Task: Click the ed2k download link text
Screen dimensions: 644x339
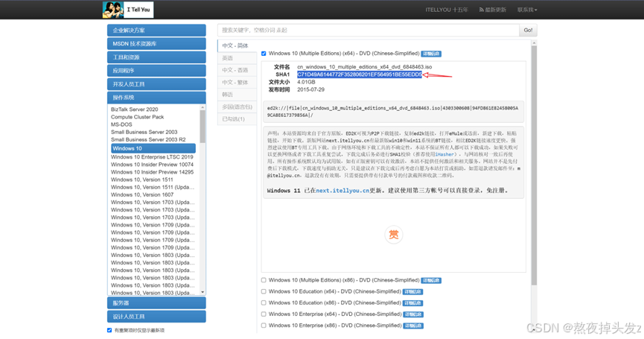Action: 392,112
